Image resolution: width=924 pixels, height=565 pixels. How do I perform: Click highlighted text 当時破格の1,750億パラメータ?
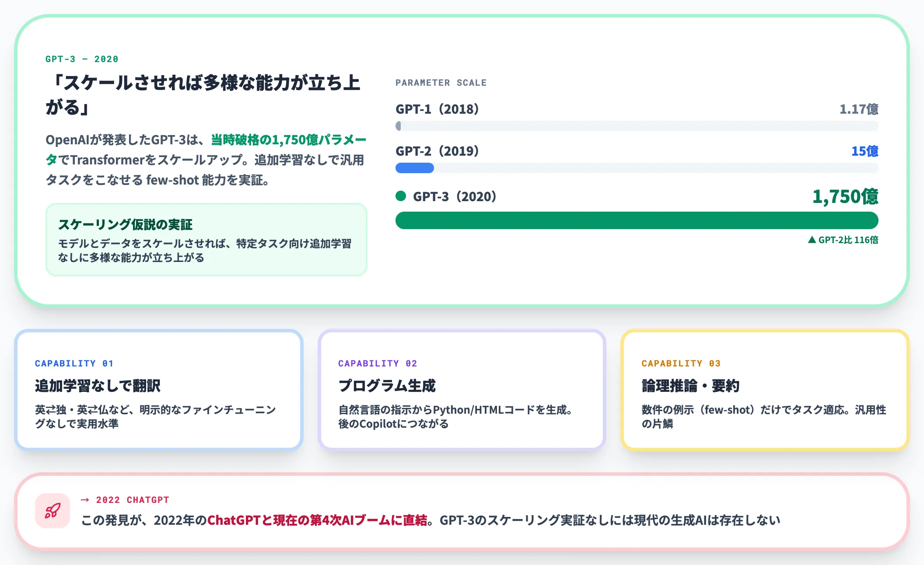coord(206,150)
